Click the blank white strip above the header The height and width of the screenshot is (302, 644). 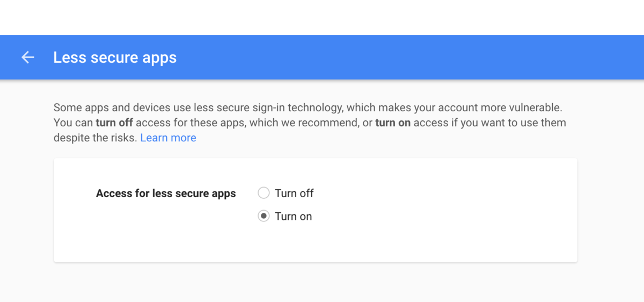(x=322, y=17)
